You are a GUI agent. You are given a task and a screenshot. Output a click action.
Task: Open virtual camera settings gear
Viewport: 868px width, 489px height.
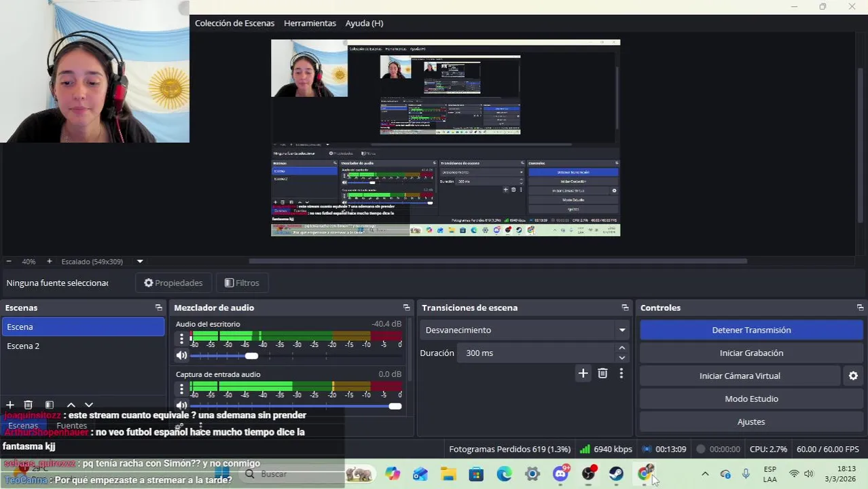point(853,376)
